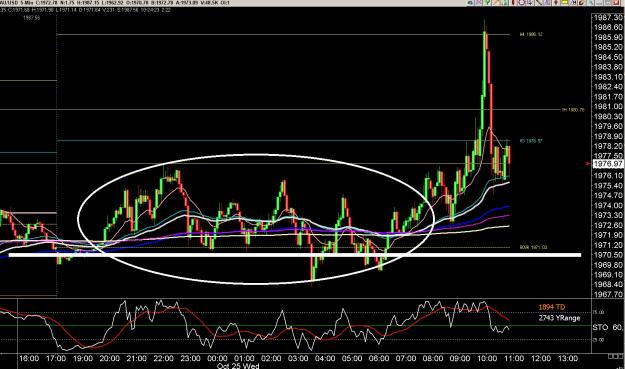Click the 1970.50 price axis label

click(x=608, y=255)
